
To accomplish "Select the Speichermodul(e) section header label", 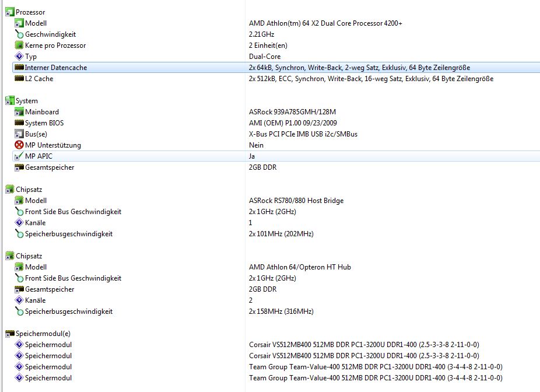I will (x=44, y=334).
